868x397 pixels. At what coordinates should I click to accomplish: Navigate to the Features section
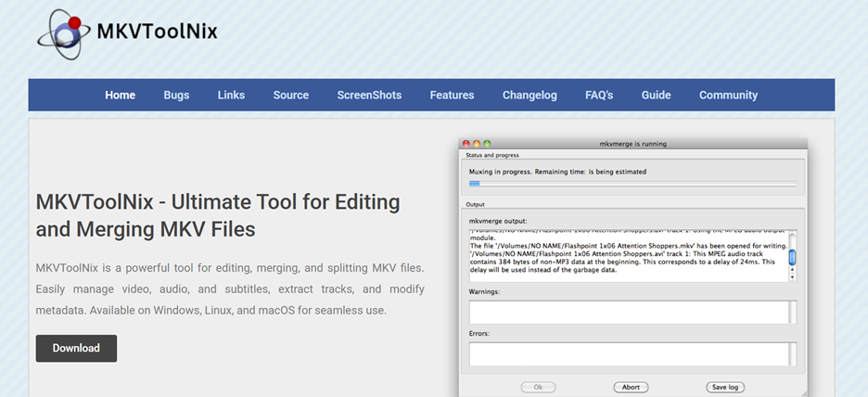point(452,95)
